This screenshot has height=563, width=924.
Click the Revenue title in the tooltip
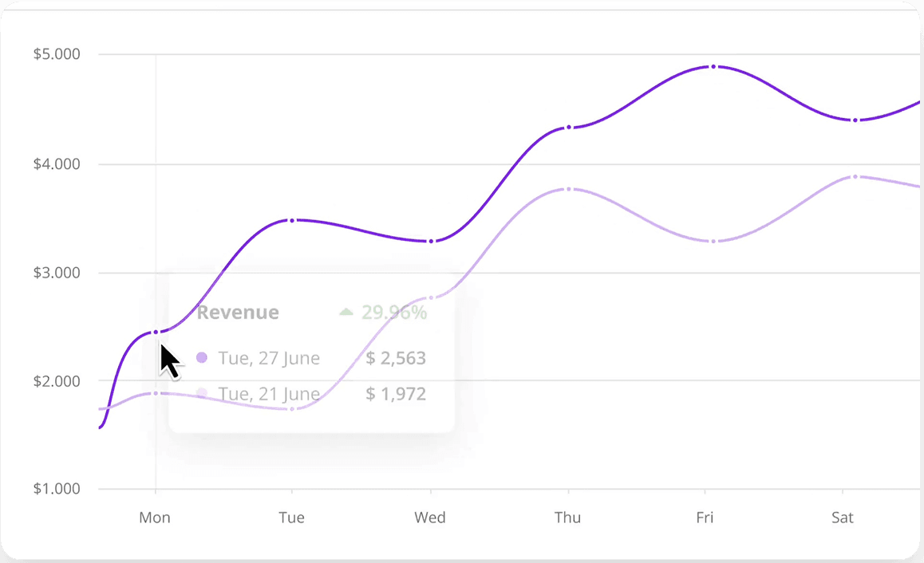[238, 313]
